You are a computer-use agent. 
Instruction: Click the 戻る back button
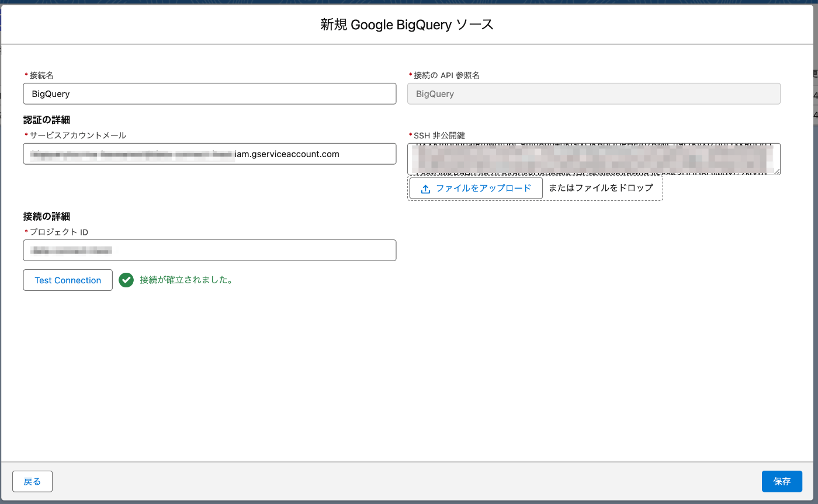32,481
